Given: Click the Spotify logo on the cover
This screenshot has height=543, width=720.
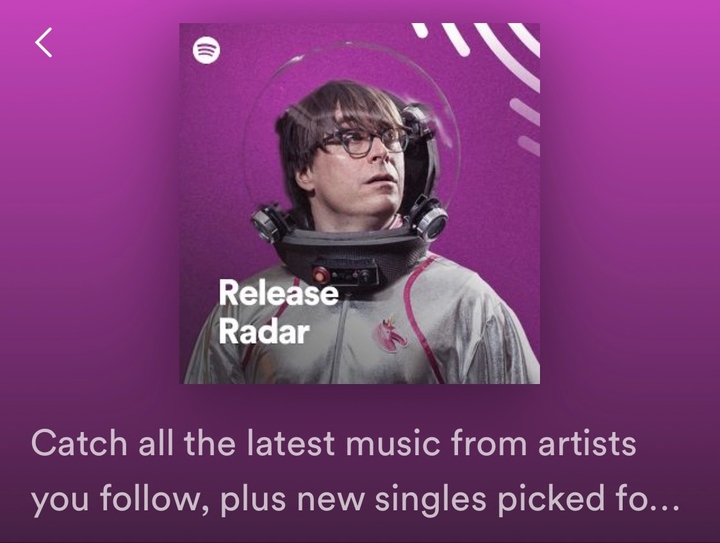Looking at the screenshot, I should [x=206, y=50].
